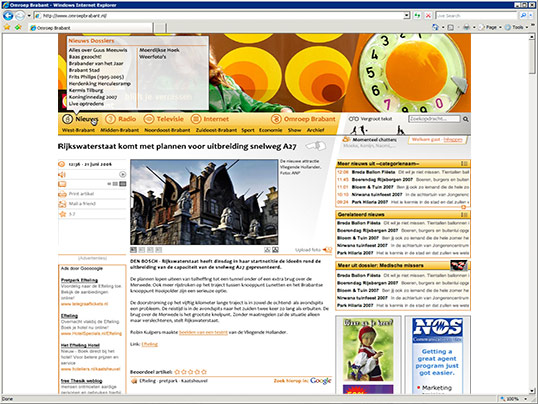Click the speaker audio icon beside the article
This screenshot has width=538, height=404.
(62, 175)
